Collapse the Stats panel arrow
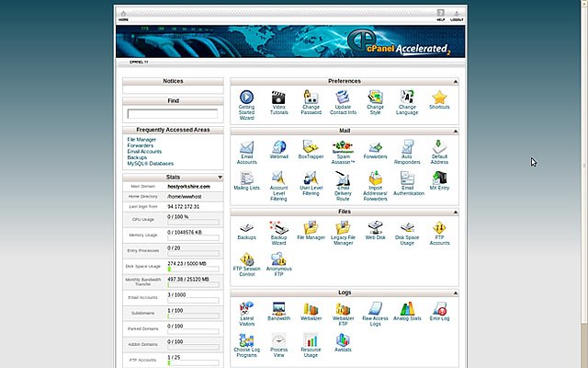This screenshot has height=368, width=588. click(220, 178)
